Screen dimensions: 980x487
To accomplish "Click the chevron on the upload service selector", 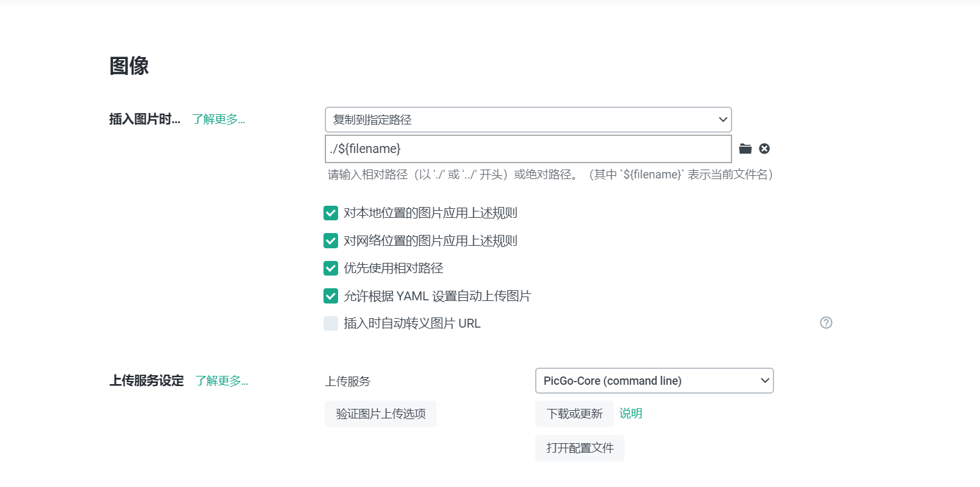I will point(765,380).
